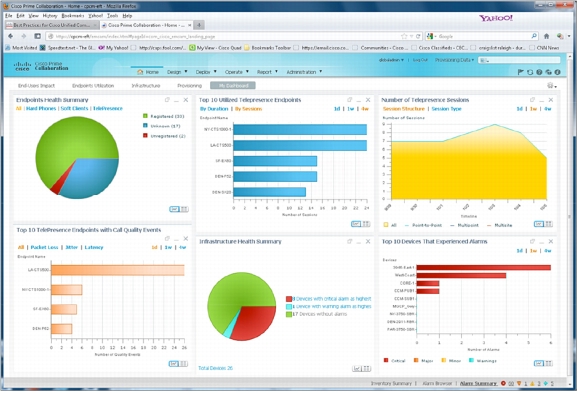
Task: Detach the Endpoints Health Summary dashlet
Action: [x=167, y=100]
